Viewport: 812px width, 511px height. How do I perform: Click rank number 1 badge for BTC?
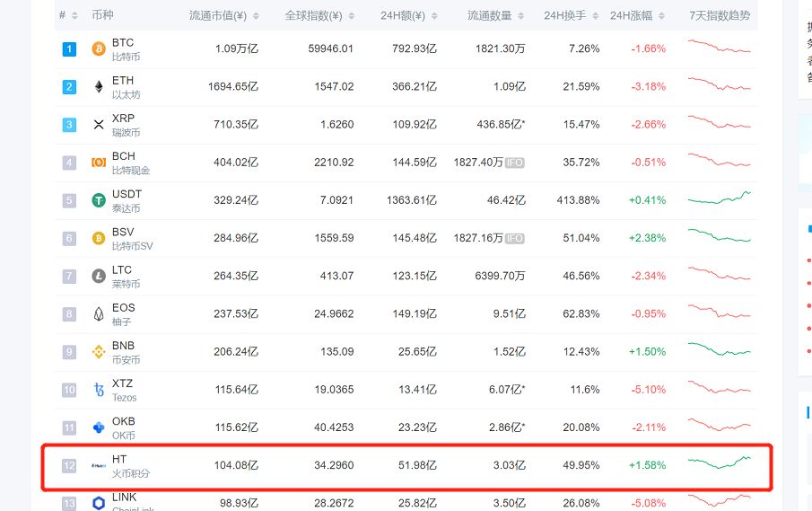tap(69, 49)
